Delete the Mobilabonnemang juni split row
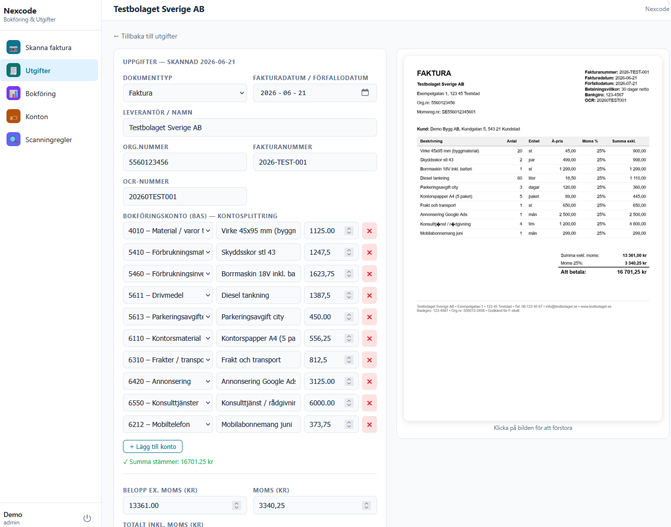Viewport: 671px width, 527px height. pos(369,424)
